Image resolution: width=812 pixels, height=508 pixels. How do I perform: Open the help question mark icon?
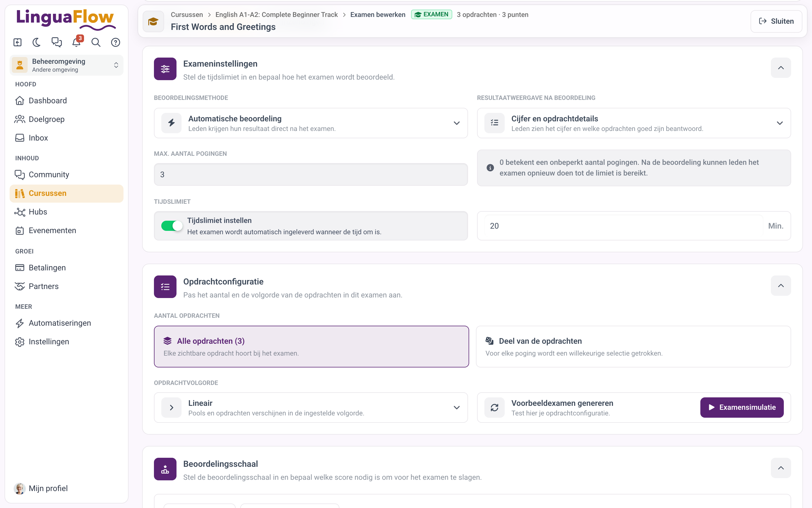(115, 42)
